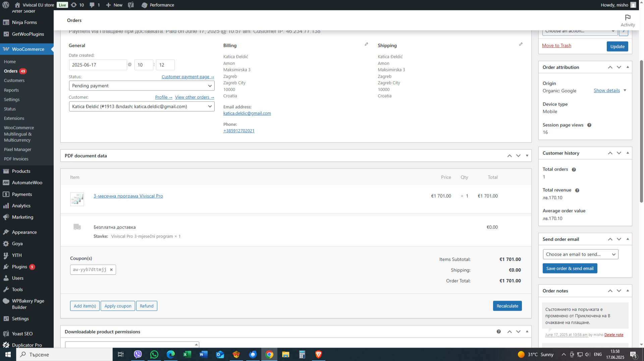
Task: Click the Move to Trash link
Action: pos(556,46)
